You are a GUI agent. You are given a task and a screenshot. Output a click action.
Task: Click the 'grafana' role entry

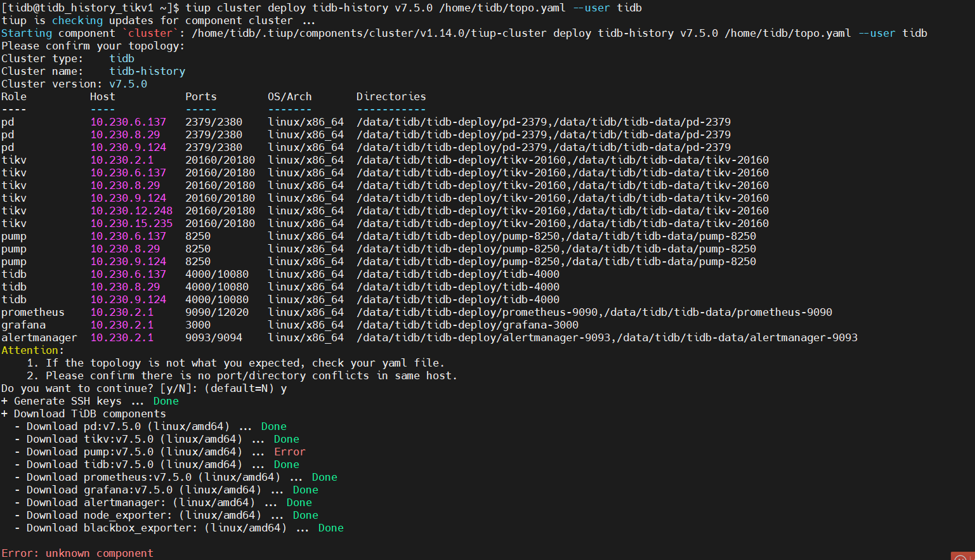[23, 325]
